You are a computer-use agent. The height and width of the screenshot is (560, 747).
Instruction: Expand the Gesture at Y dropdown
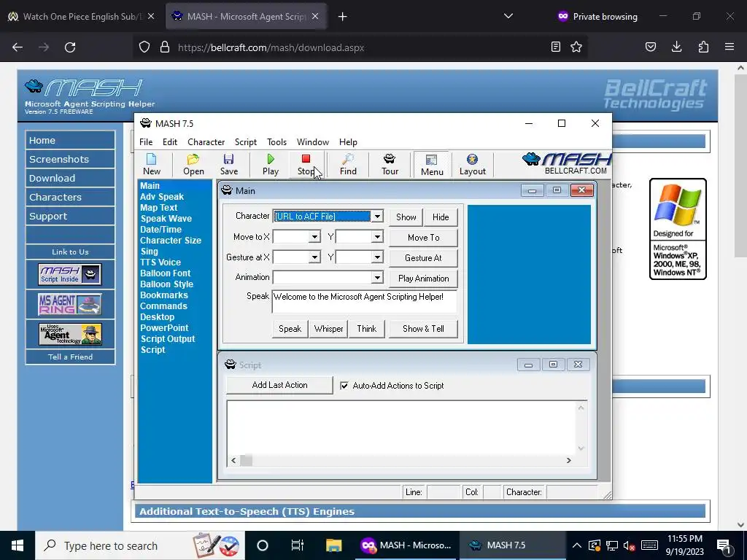click(377, 257)
